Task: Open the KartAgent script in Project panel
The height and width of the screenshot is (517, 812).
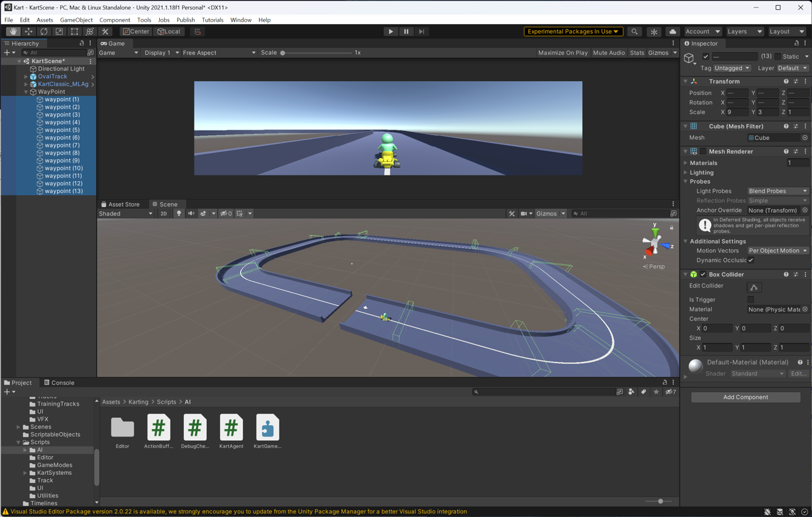Action: (x=231, y=428)
